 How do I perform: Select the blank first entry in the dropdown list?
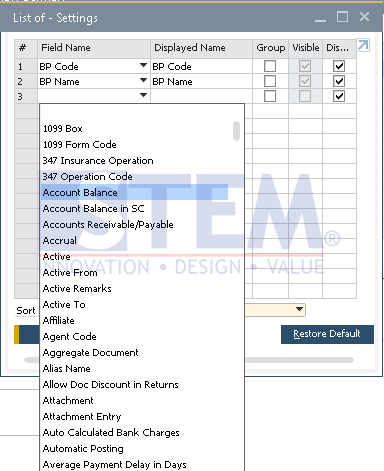point(135,113)
